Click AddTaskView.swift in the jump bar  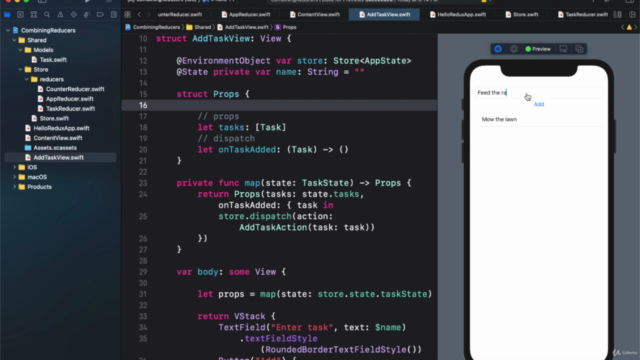tap(243, 27)
